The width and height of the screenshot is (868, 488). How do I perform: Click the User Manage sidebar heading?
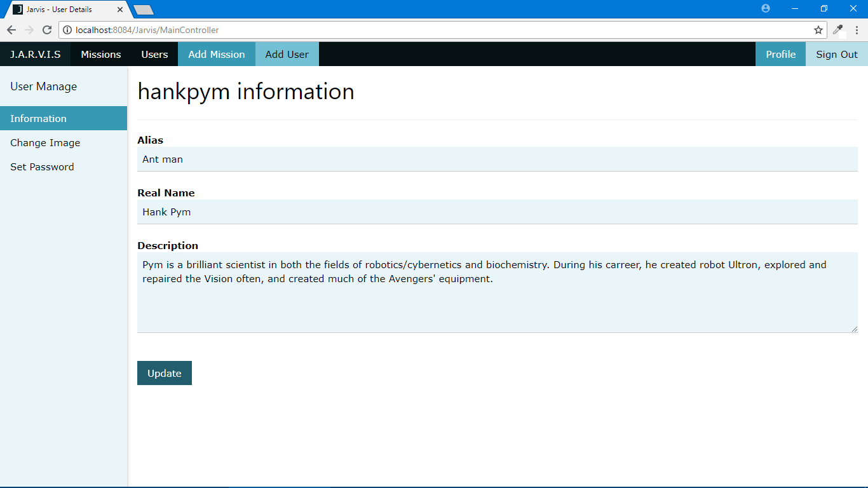[x=44, y=86]
